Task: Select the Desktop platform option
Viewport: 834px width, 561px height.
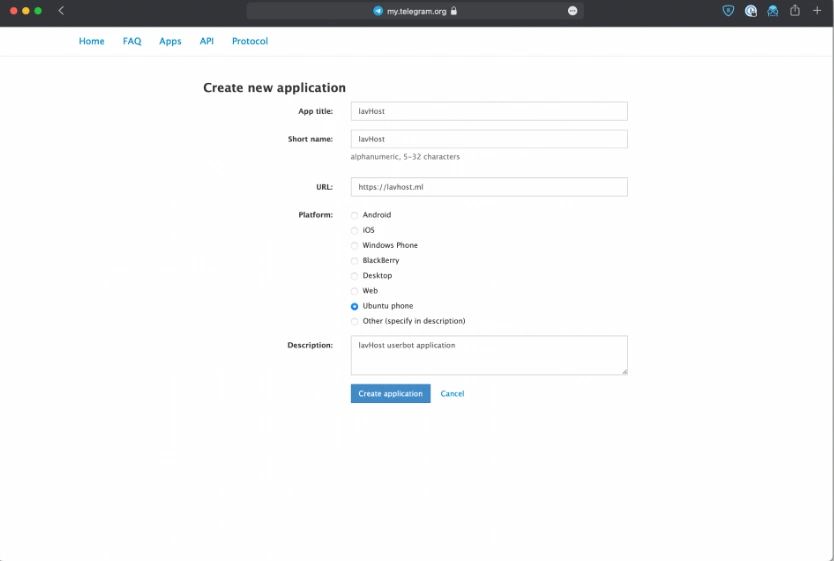Action: click(354, 276)
